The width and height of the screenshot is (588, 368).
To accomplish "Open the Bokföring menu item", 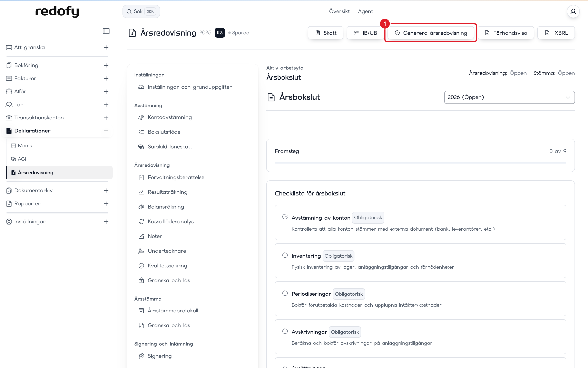I will (26, 65).
